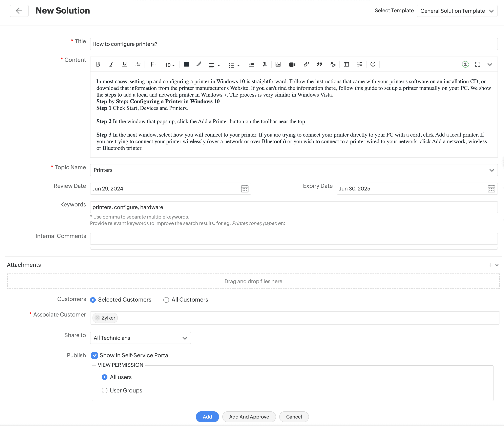Screen dimensions: 504x427
Task: Open Review Date calendar picker
Action: coord(245,189)
